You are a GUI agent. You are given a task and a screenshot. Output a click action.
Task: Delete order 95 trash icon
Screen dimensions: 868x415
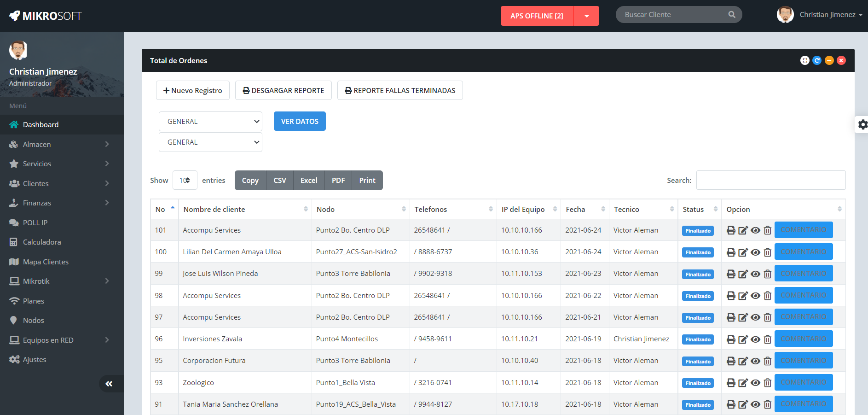point(767,361)
